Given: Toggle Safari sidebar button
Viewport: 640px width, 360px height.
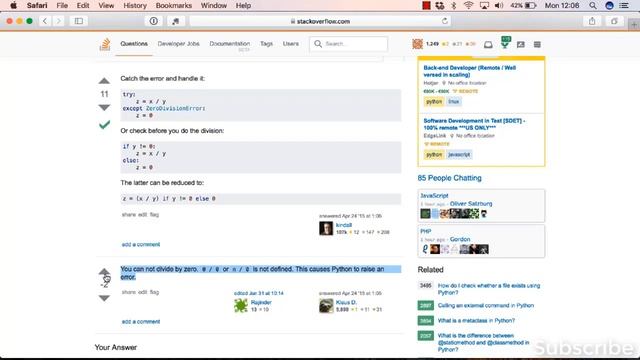Looking at the screenshot, I should [79, 21].
